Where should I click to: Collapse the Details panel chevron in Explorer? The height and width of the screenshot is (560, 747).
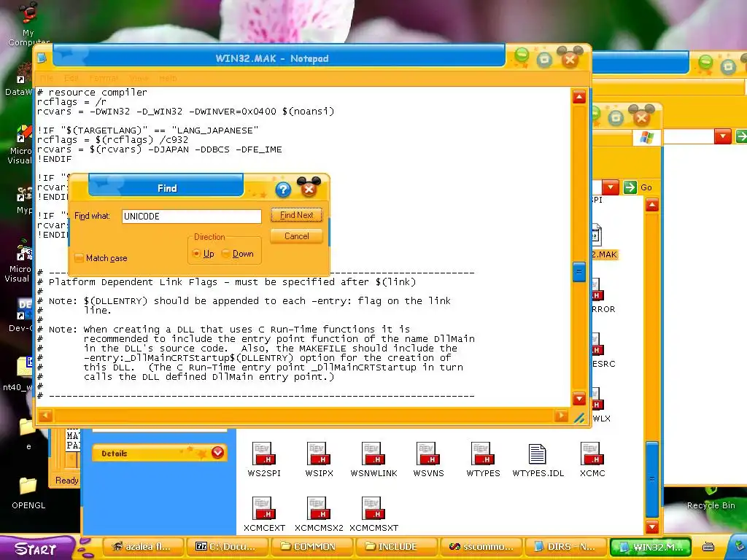(x=217, y=452)
